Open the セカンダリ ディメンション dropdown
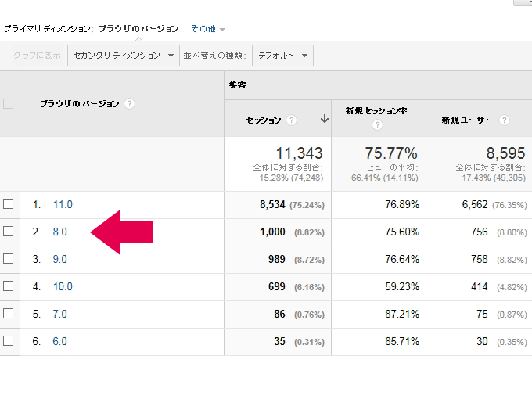 pos(123,56)
